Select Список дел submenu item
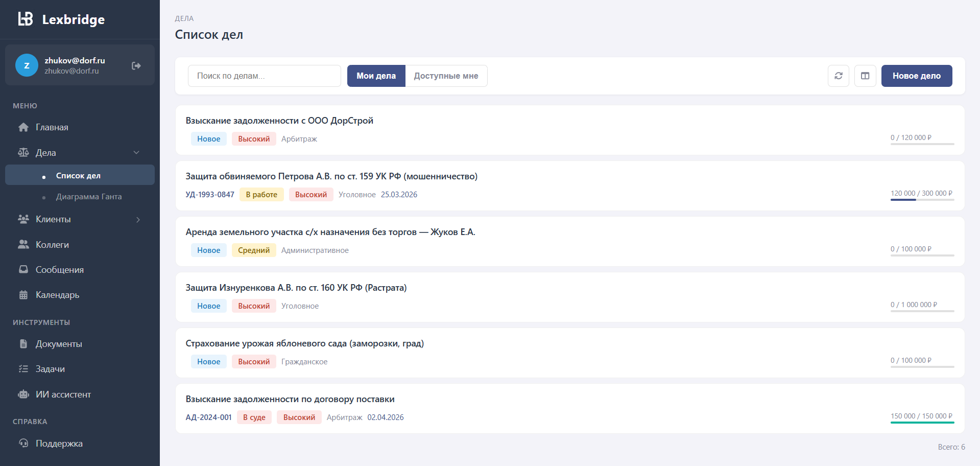The image size is (980, 466). (x=78, y=175)
